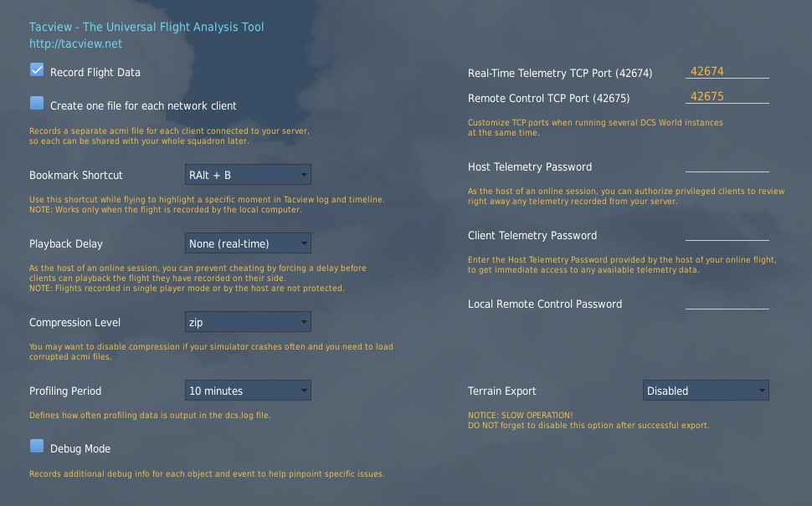Click the Host Telemetry Password label
The height and width of the screenshot is (506, 812).
tap(530, 166)
